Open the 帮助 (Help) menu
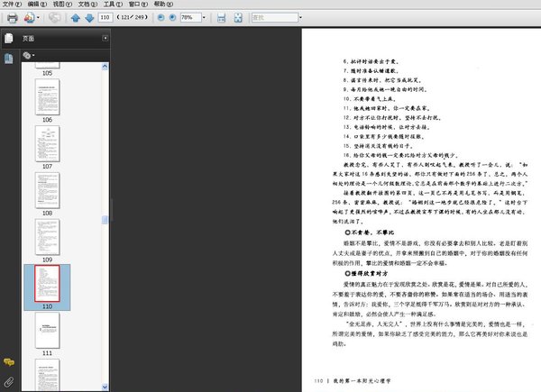 163,5
